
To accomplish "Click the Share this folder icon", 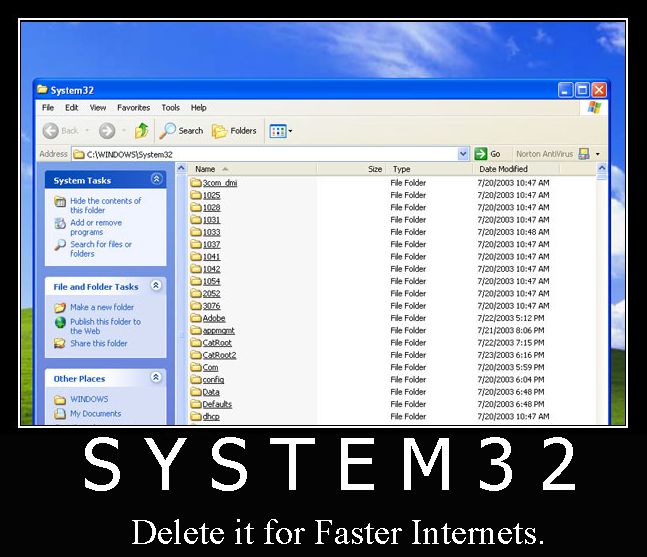I will [60, 343].
